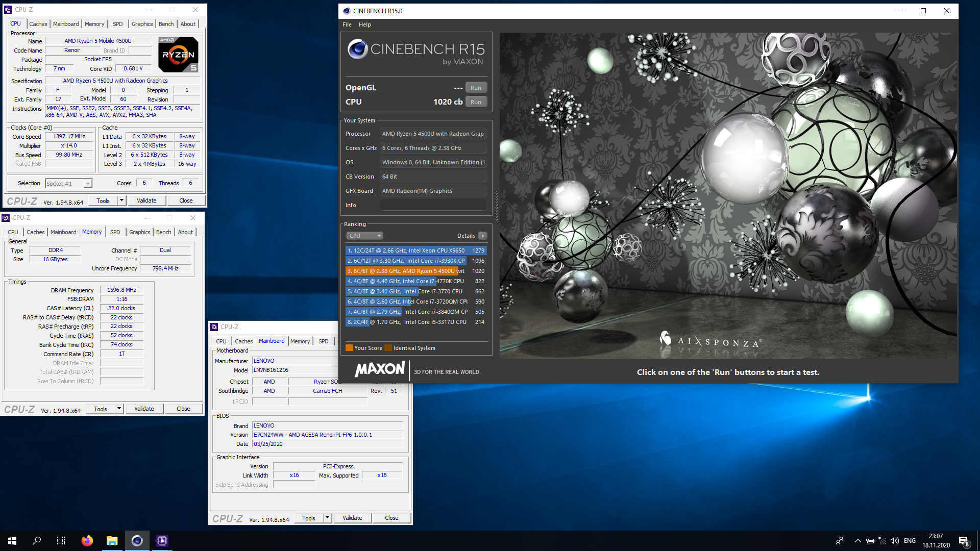Show hidden system tray icons
The width and height of the screenshot is (980, 551).
click(x=858, y=541)
